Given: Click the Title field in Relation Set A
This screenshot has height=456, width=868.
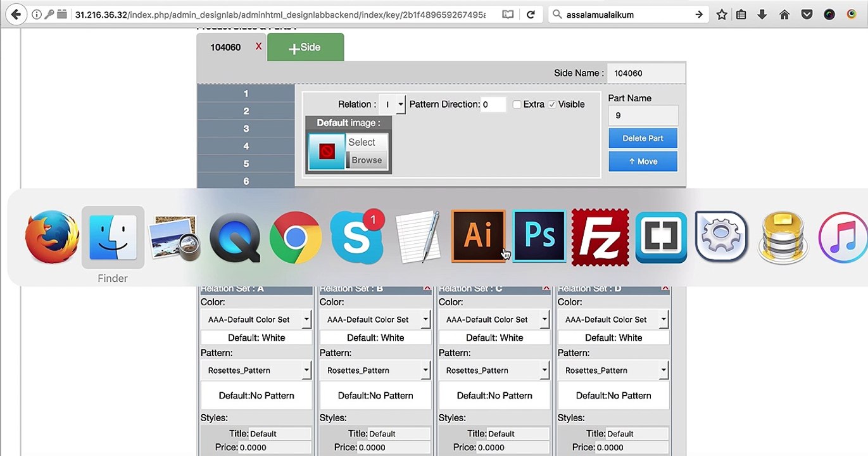Looking at the screenshot, I should (x=280, y=434).
